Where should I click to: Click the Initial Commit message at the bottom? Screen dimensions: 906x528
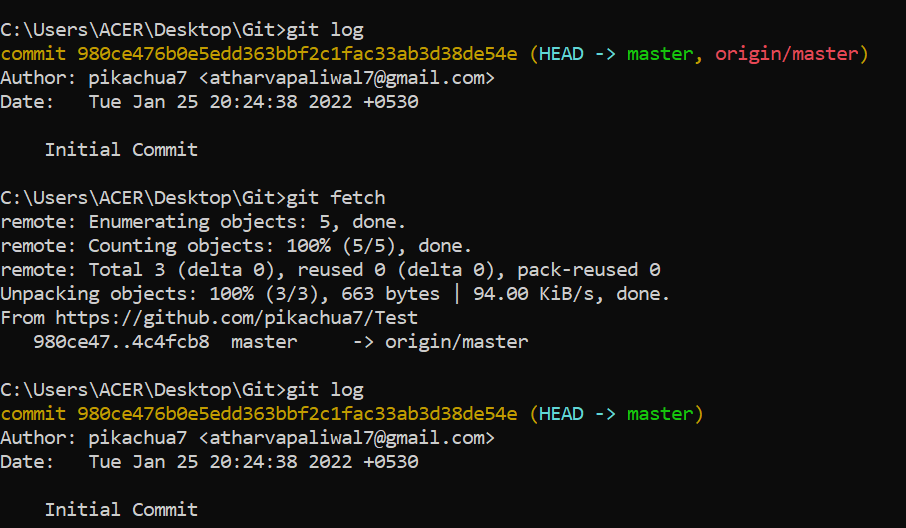pyautogui.click(x=121, y=510)
